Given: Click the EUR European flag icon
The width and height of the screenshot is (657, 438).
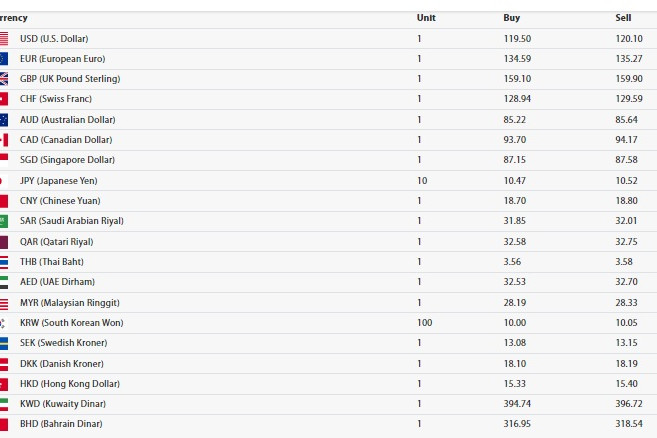Looking at the screenshot, I should (x=4, y=59).
